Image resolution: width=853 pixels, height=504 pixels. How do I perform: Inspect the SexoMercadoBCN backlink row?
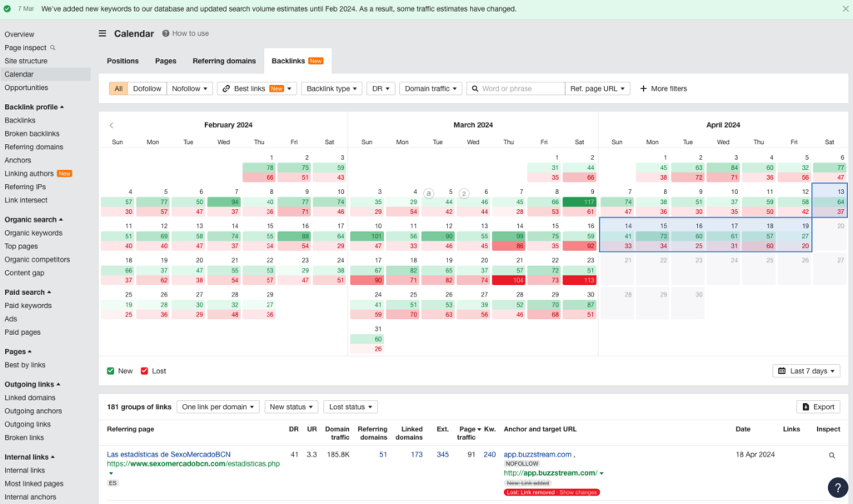[x=831, y=455]
